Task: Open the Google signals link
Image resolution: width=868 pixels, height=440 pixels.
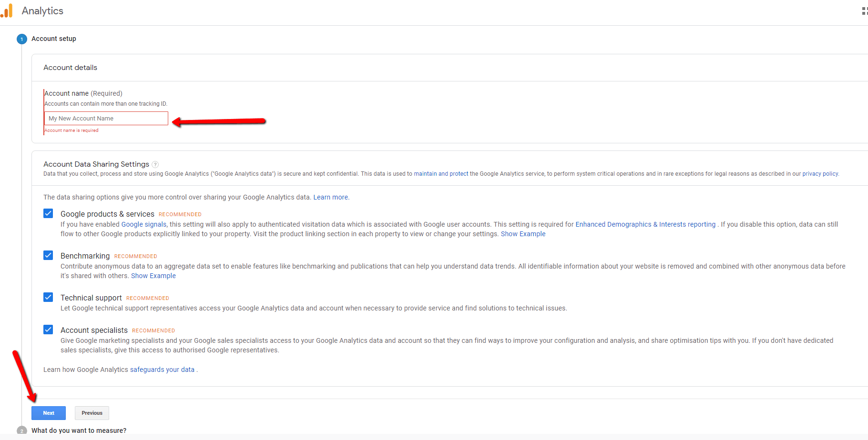Action: click(x=144, y=224)
